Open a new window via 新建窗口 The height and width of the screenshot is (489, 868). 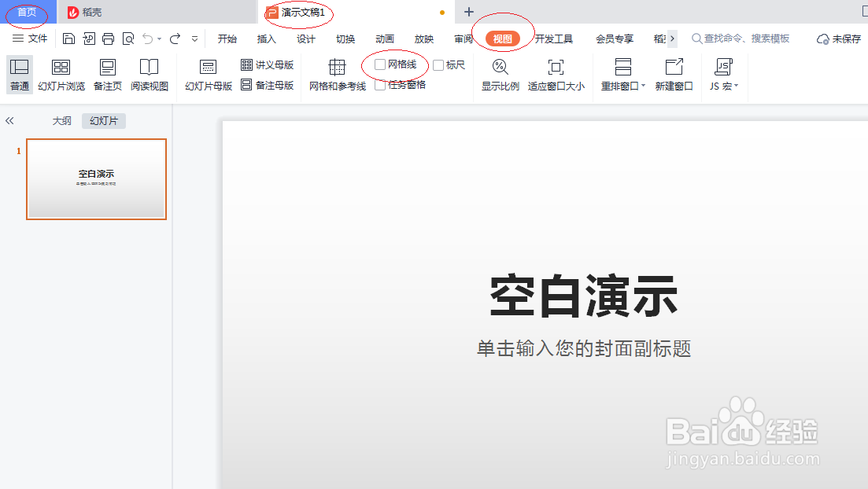click(672, 75)
